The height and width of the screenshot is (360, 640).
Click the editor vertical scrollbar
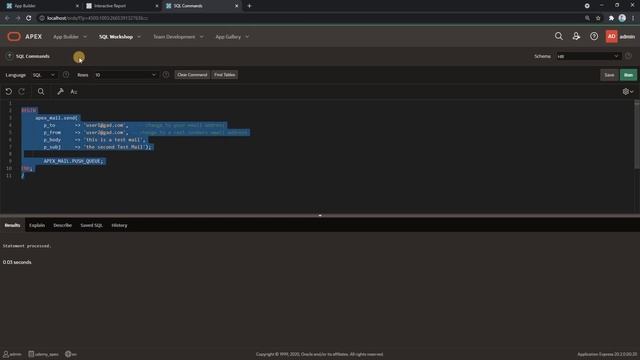(x=637, y=135)
